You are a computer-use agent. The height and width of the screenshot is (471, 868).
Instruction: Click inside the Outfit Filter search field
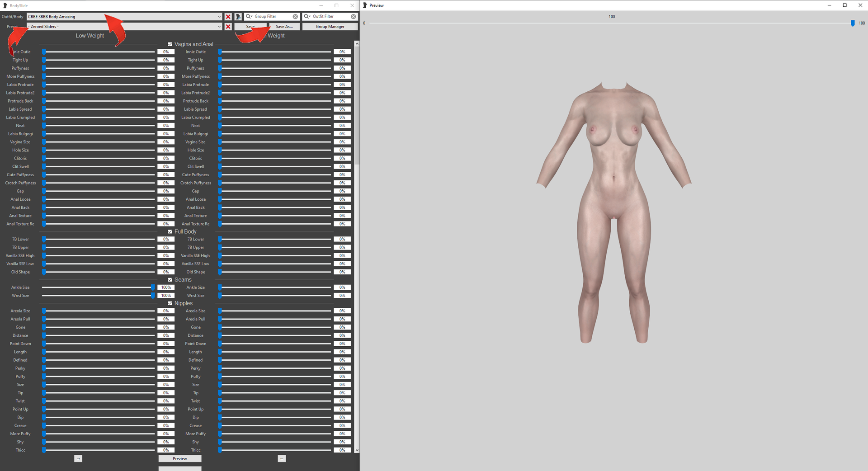coord(330,16)
